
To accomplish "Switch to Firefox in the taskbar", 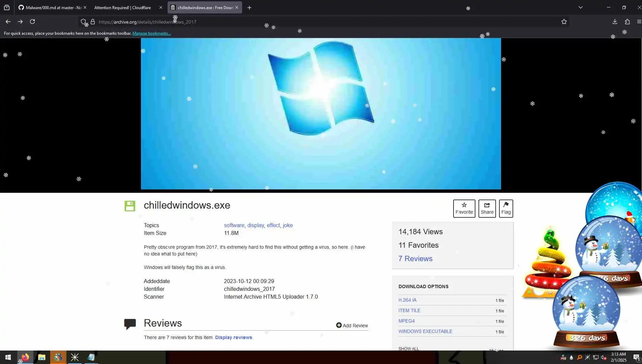I will click(x=25, y=357).
